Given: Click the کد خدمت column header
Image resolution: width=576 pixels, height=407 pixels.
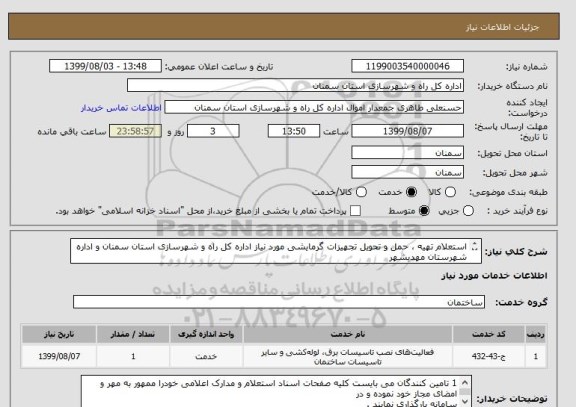Looking at the screenshot, I should [489, 334].
